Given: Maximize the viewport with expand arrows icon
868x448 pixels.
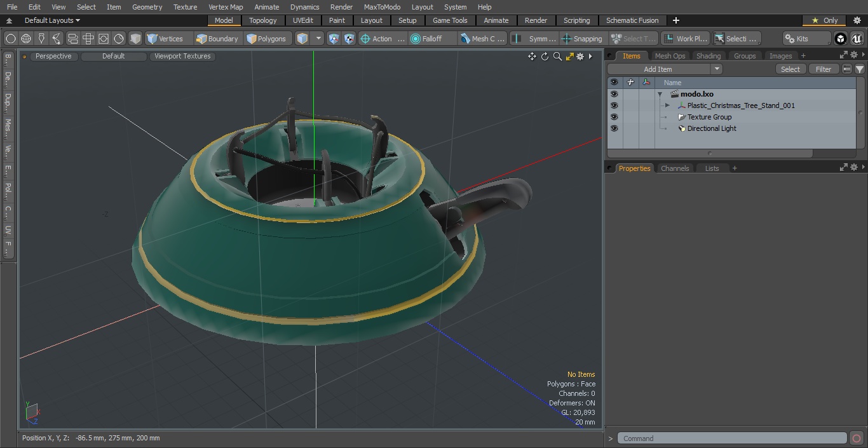Looking at the screenshot, I should click(569, 57).
